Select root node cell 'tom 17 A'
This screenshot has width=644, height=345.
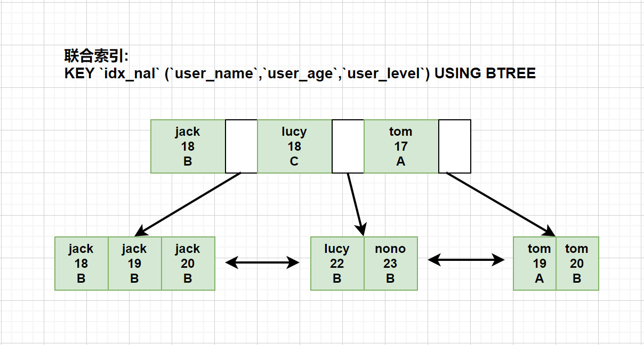[401, 146]
